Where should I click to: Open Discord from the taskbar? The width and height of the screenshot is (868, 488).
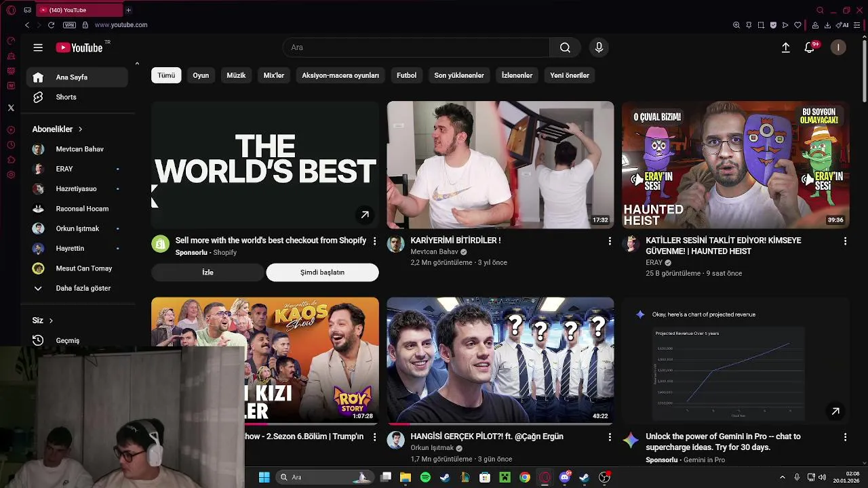[565, 477]
